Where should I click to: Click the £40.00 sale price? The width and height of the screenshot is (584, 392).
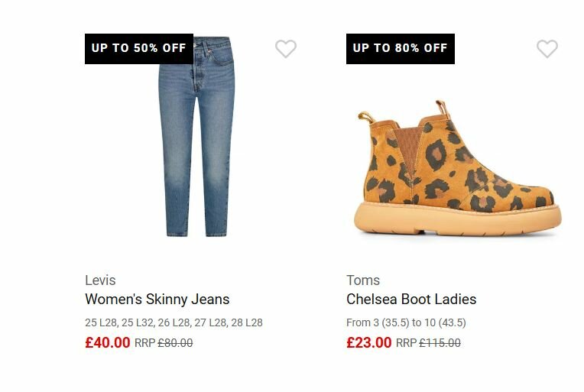(x=108, y=343)
